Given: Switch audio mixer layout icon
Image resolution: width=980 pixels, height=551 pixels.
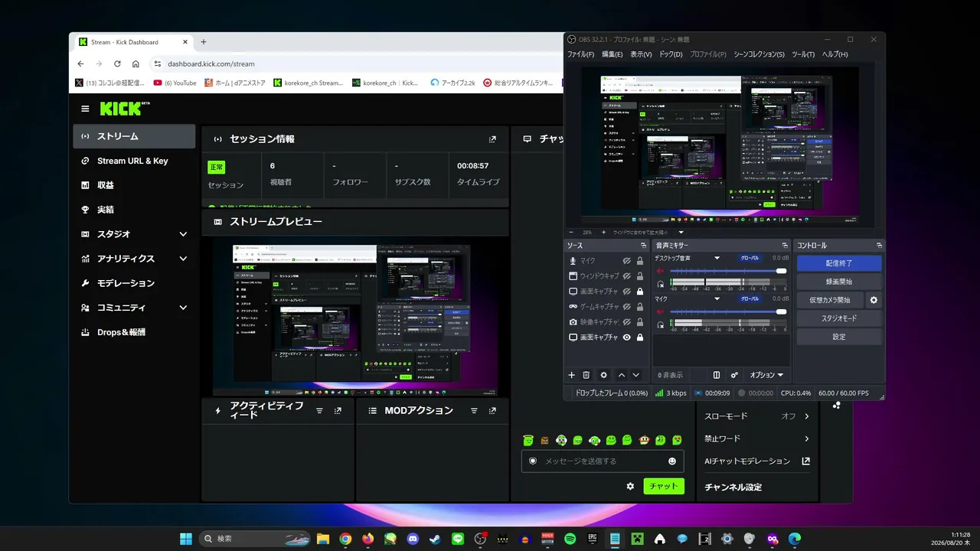Looking at the screenshot, I should pyautogui.click(x=717, y=375).
